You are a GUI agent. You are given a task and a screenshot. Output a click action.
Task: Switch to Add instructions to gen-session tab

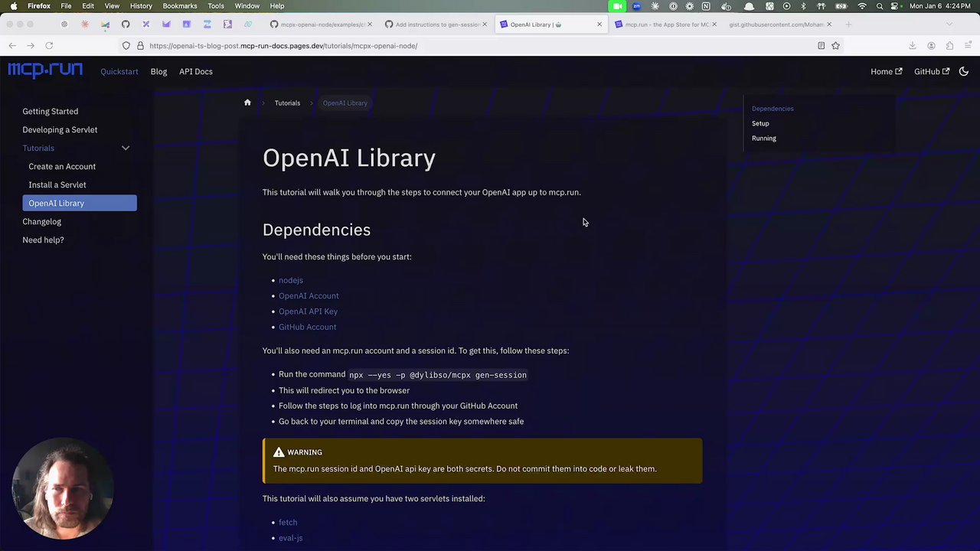[x=436, y=24]
